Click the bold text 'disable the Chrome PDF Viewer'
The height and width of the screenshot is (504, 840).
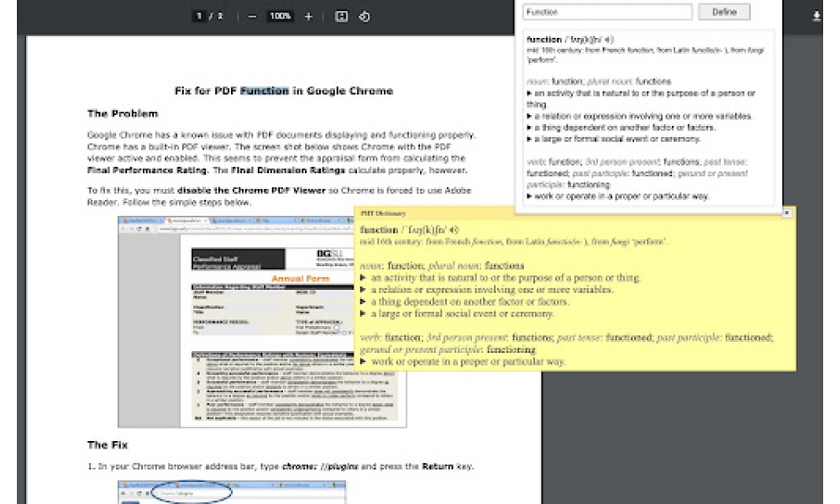(x=251, y=190)
